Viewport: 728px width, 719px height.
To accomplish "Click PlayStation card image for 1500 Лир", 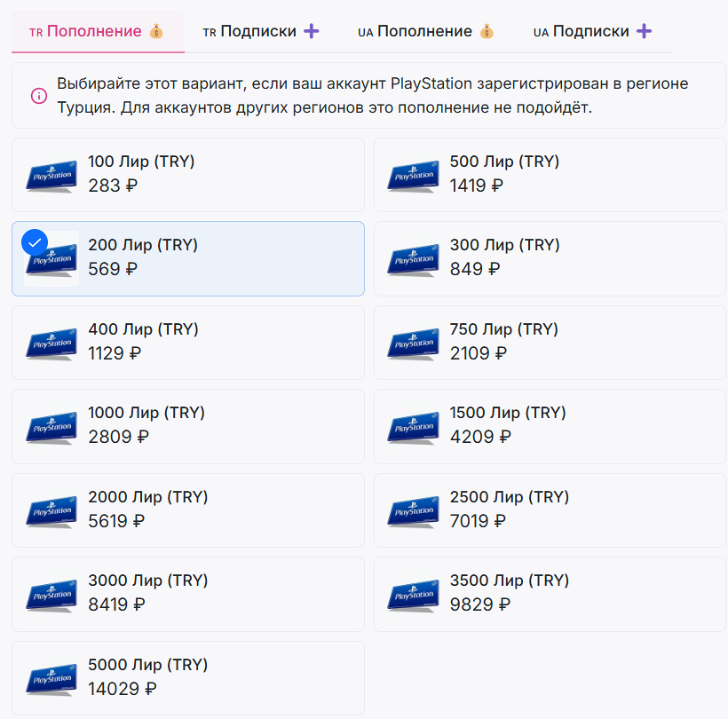I will pos(413,428).
